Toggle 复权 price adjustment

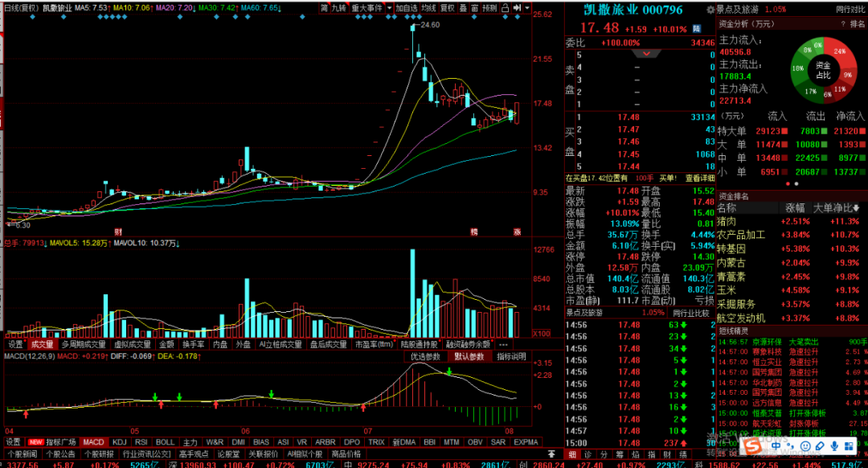pos(448,8)
